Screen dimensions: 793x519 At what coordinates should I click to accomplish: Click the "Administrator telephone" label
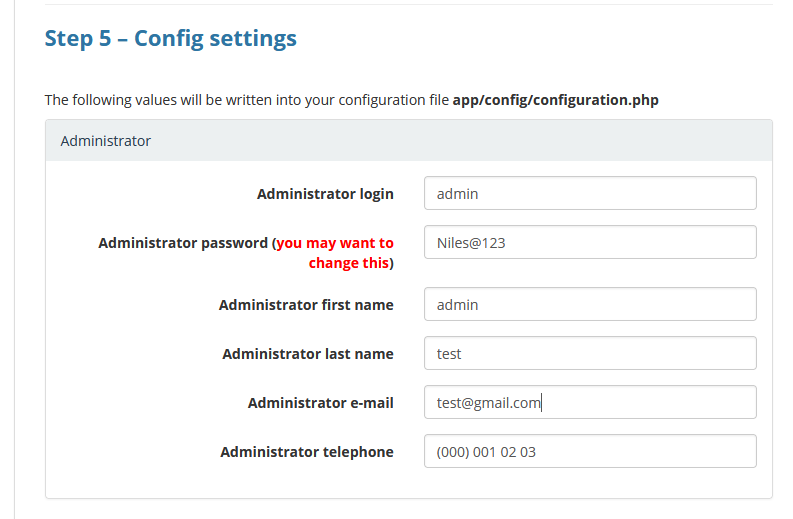point(307,452)
